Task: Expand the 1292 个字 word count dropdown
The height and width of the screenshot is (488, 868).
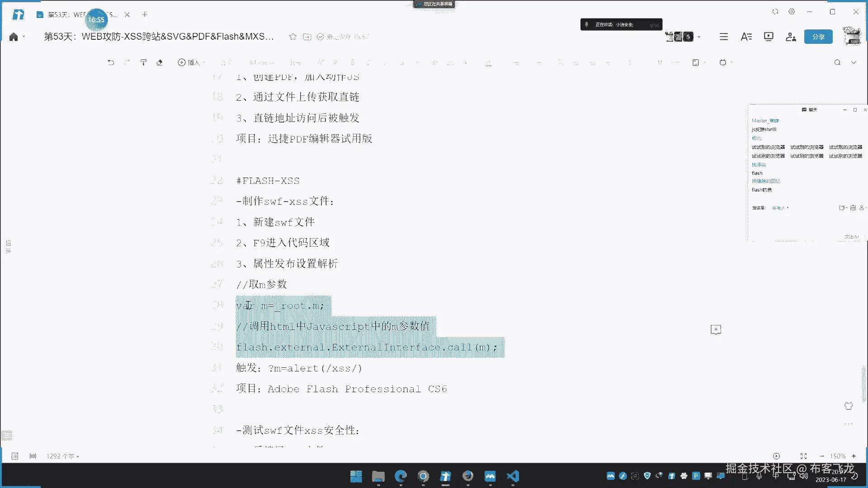Action: (63, 456)
